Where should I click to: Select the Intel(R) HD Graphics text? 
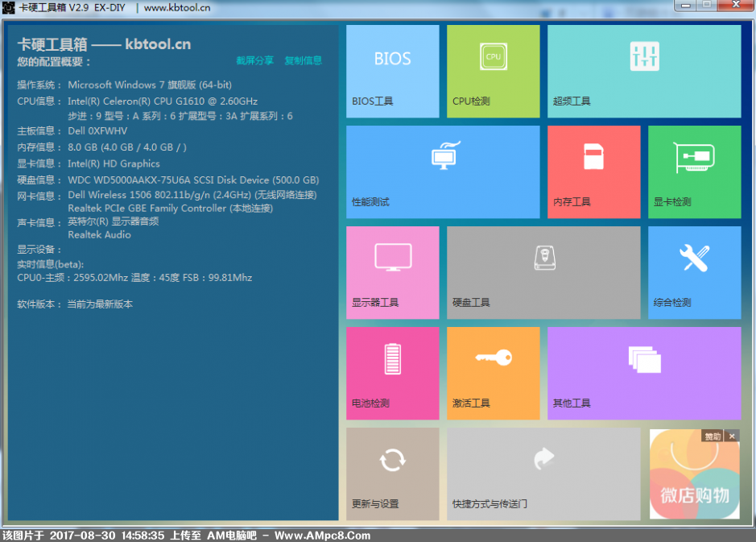[x=114, y=163]
